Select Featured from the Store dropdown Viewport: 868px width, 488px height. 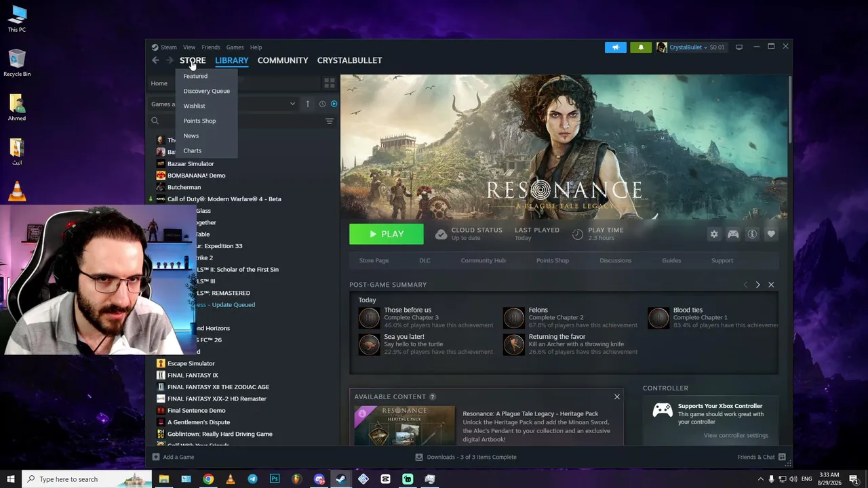pos(195,76)
